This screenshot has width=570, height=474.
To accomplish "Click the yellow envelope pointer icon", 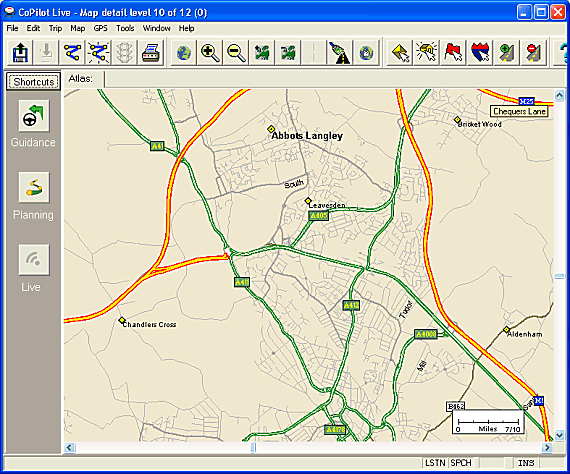I will point(399,53).
